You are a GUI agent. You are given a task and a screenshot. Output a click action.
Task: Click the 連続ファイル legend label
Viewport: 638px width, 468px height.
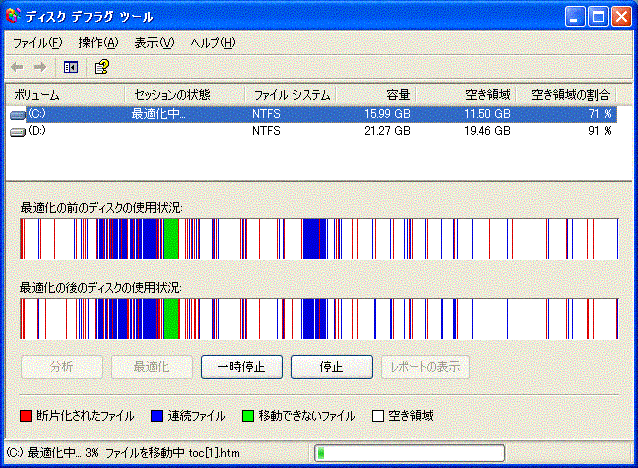pos(196,416)
